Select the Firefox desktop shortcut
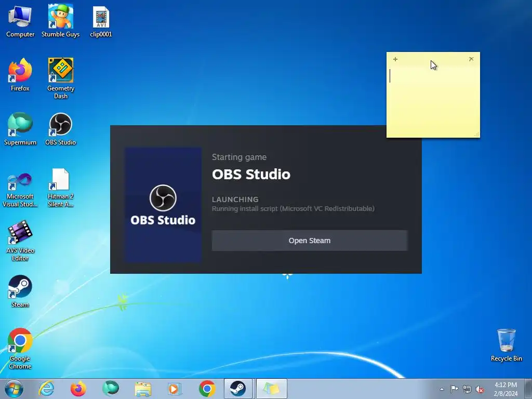 coord(20,75)
